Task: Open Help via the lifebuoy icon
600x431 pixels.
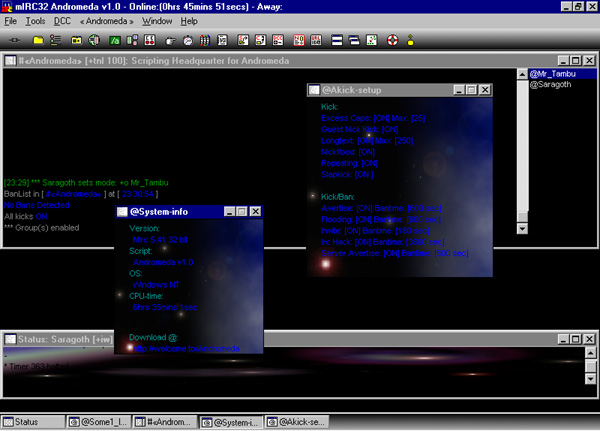Action: point(392,40)
